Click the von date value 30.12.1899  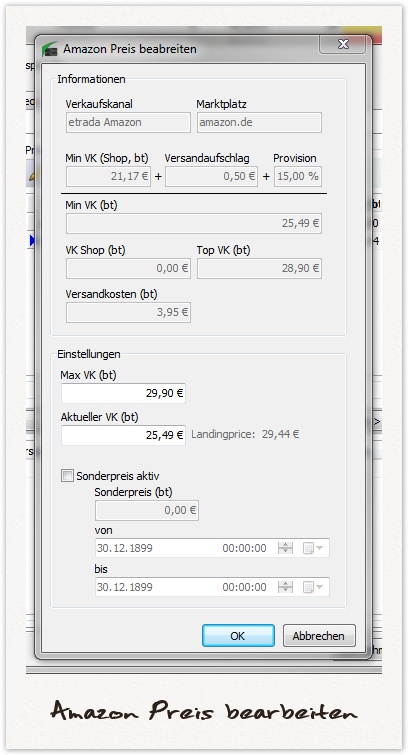click(x=125, y=548)
